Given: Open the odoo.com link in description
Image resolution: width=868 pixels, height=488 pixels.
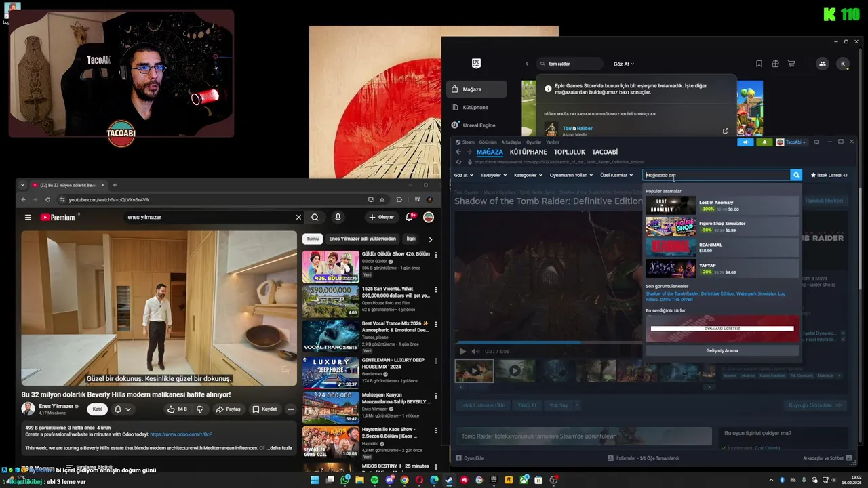Looking at the screenshot, I should tap(181, 434).
